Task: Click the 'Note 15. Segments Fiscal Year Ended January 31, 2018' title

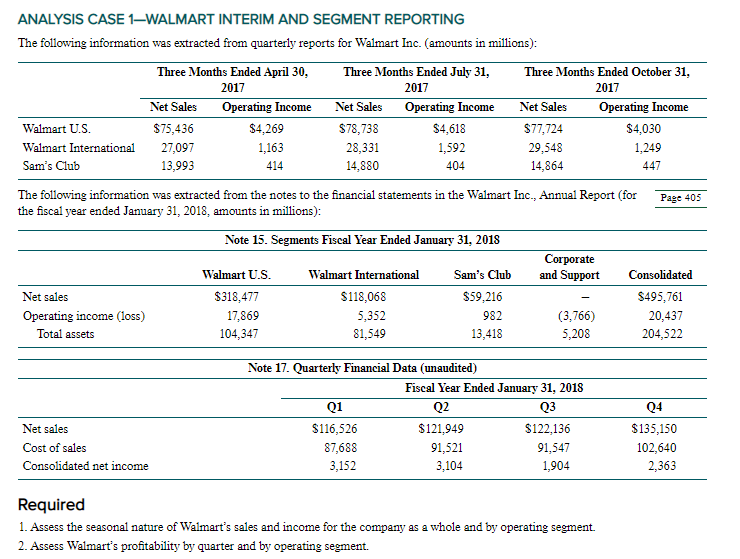Action: 362,240
